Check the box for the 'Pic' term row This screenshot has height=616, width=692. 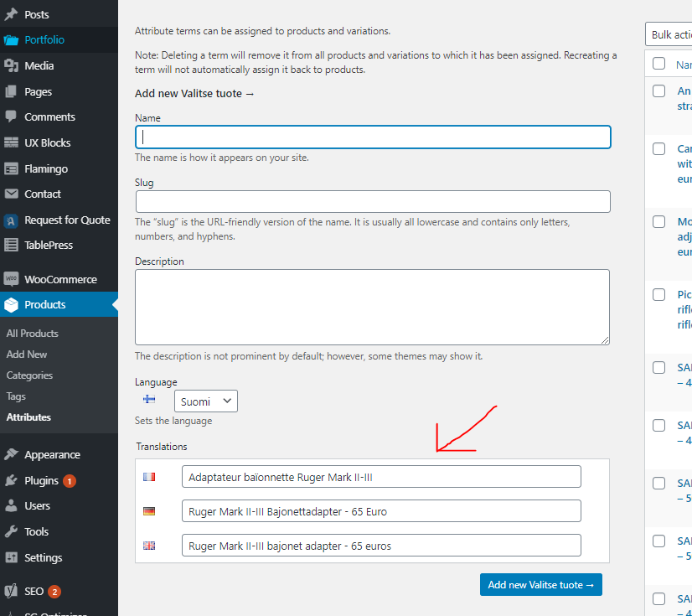click(658, 295)
